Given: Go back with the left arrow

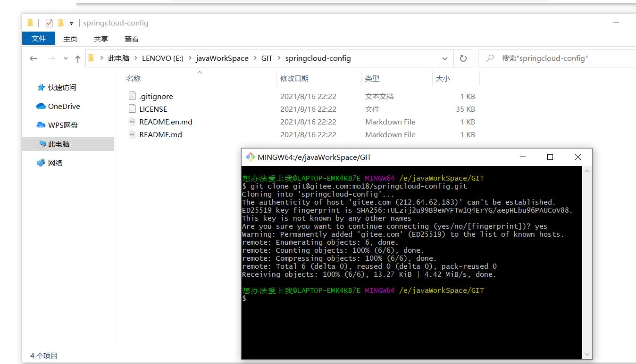Looking at the screenshot, I should point(33,58).
